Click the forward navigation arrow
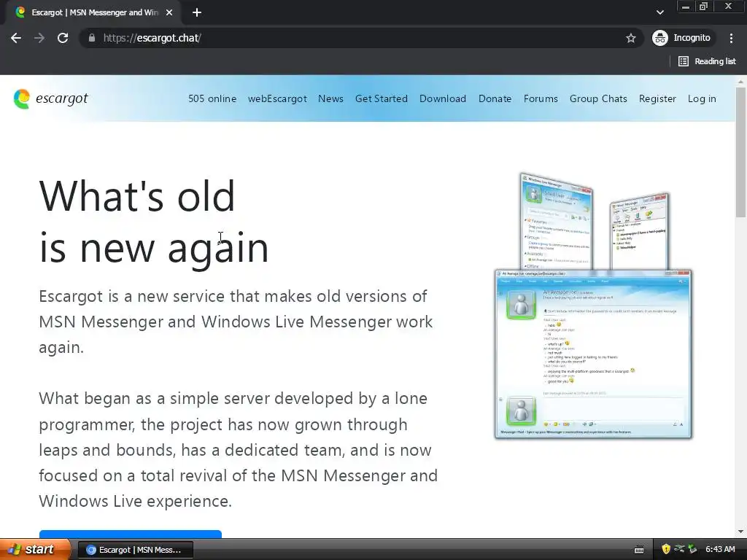Viewport: 747px width, 560px height. click(39, 38)
